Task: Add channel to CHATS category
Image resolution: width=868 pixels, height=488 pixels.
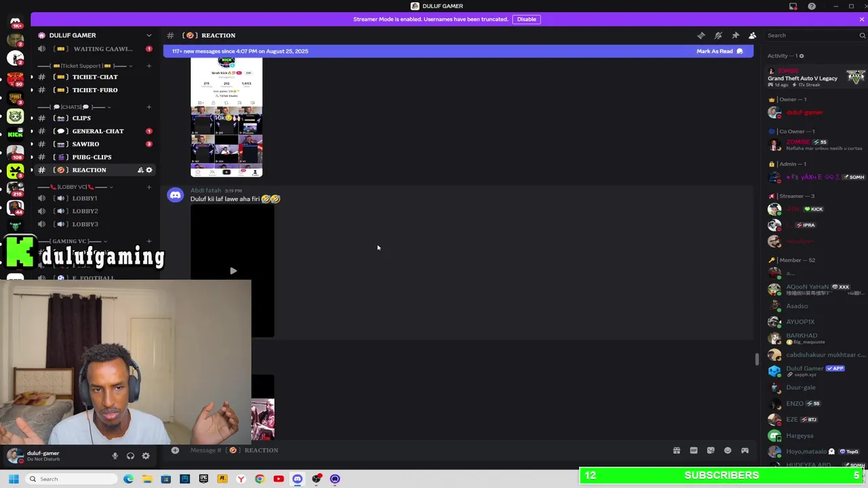Action: (149, 107)
